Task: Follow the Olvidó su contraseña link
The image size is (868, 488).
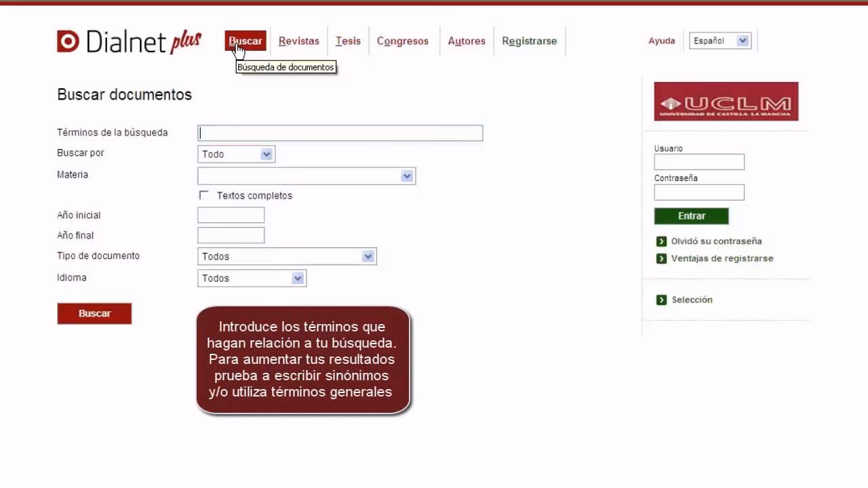Action: click(x=716, y=241)
